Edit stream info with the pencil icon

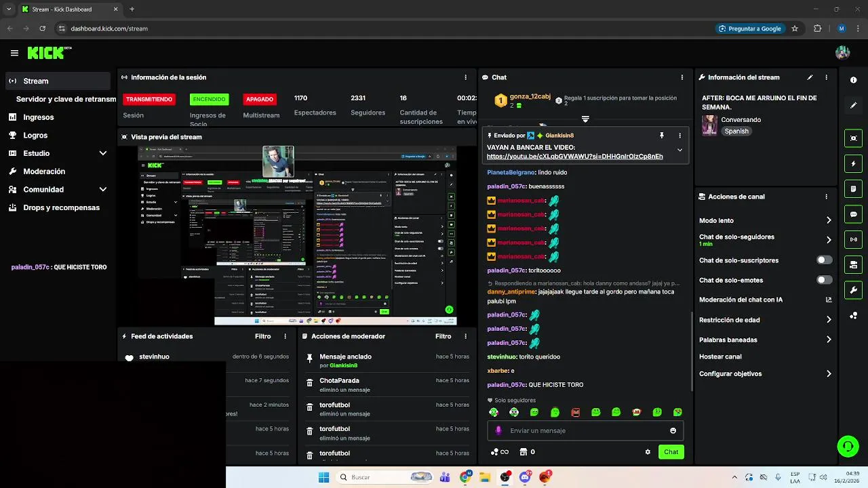click(810, 77)
